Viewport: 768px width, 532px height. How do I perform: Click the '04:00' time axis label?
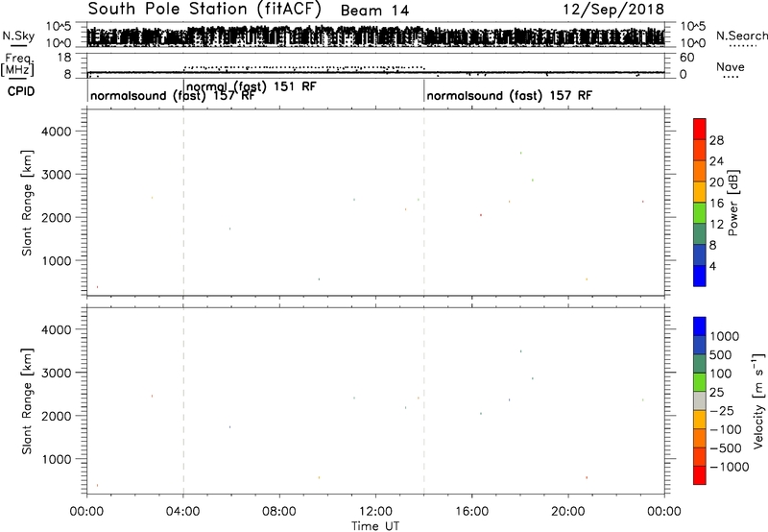pos(183,512)
